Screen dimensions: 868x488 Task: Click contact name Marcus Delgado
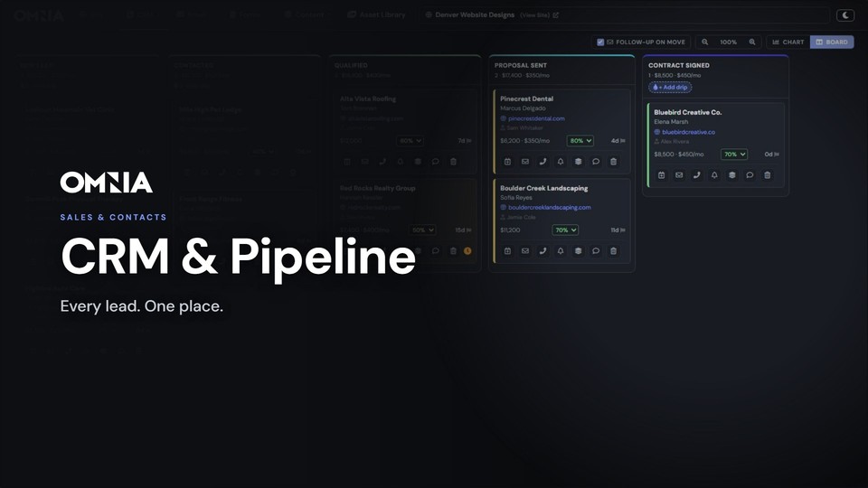point(523,108)
